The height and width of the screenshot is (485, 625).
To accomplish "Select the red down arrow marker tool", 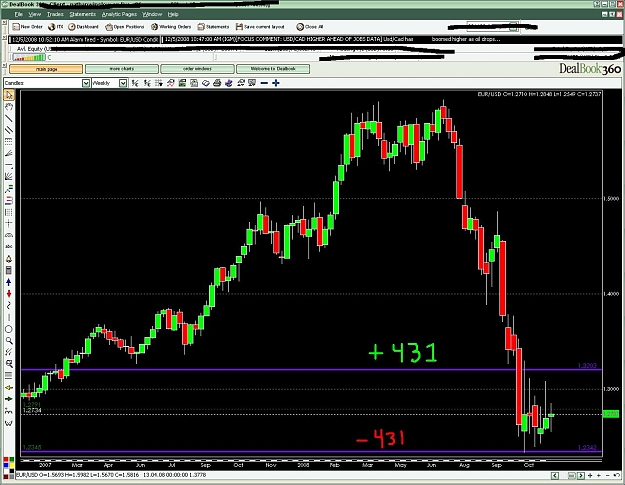I will [x=9, y=294].
